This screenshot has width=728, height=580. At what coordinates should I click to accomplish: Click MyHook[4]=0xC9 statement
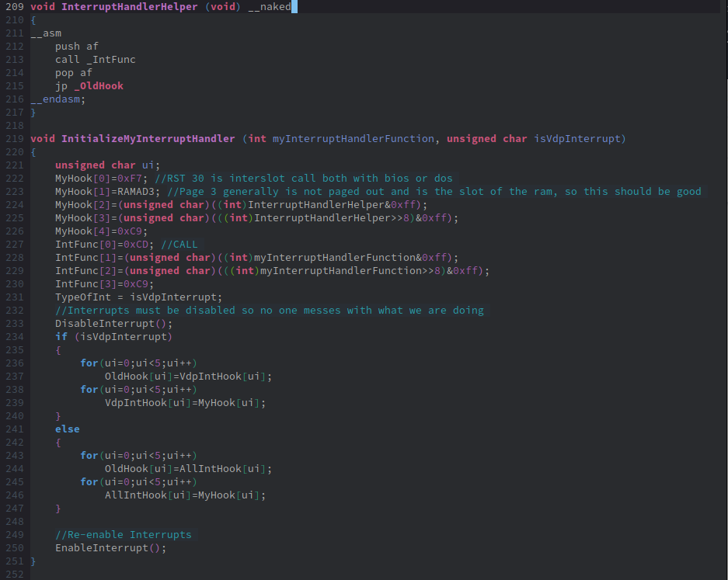tap(101, 231)
